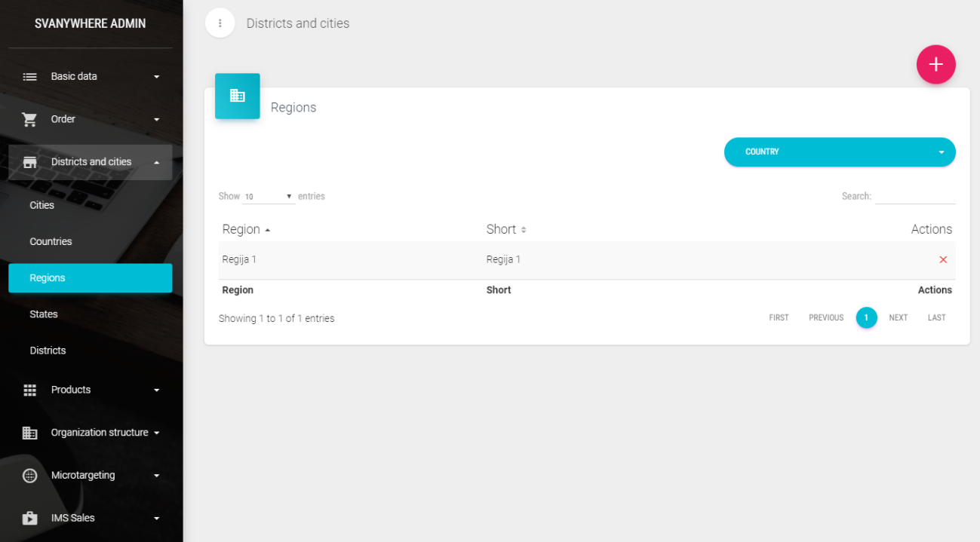Viewport: 980px width, 542px height.
Task: Expand the Organization structure menu
Action: [90, 433]
